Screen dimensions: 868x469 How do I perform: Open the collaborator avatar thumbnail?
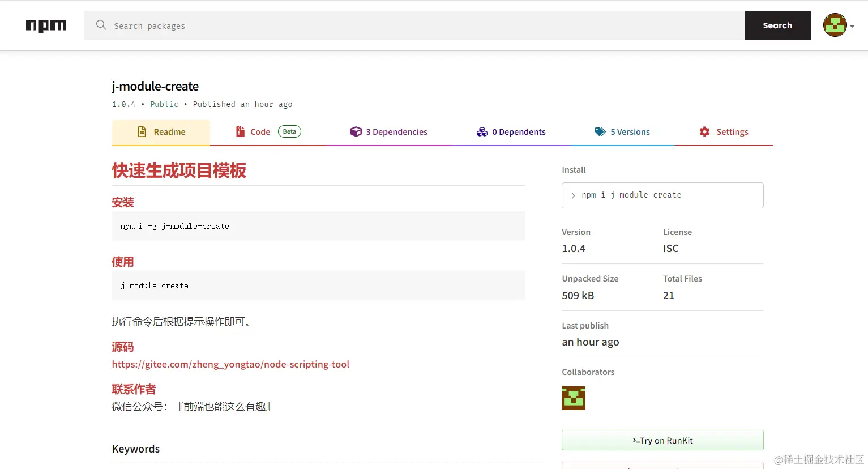tap(574, 398)
